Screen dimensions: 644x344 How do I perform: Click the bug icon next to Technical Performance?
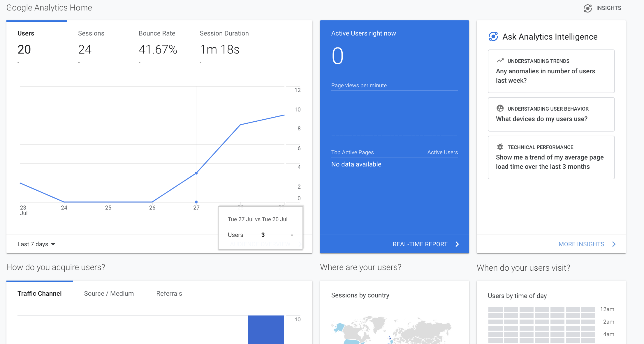(x=500, y=147)
